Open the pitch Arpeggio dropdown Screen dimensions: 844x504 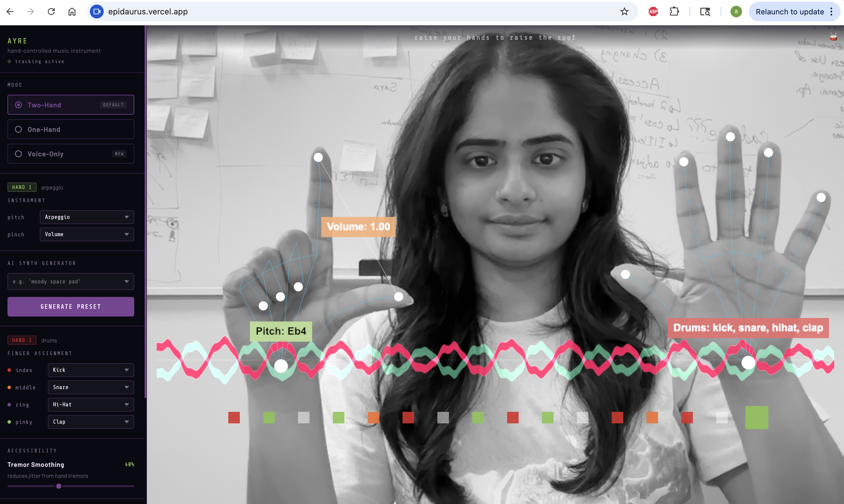pos(87,217)
